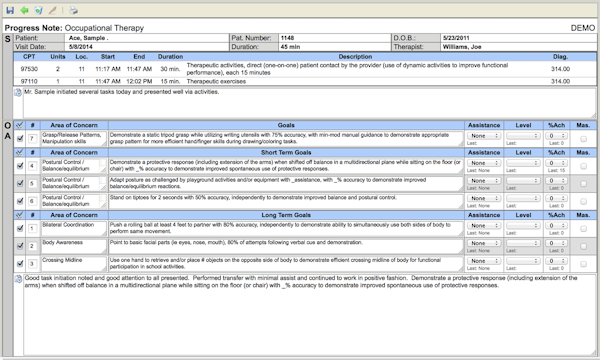Image resolution: width=600 pixels, height=360 pixels.
Task: Click the visit date 5/8/2014
Action: click(81, 47)
